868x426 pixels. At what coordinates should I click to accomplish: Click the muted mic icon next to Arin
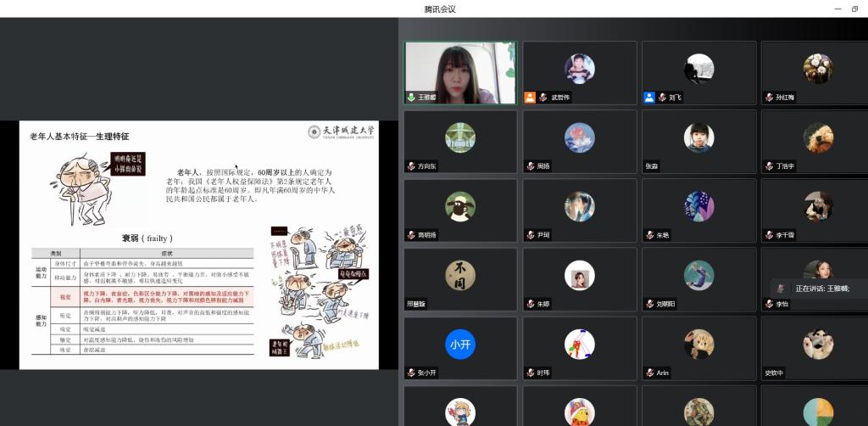[x=649, y=373]
